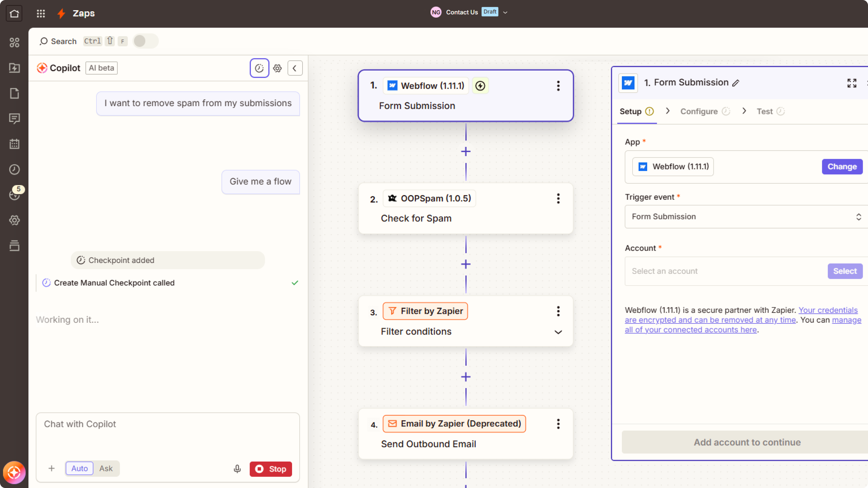This screenshot has height=488, width=868.
Task: Open the apps grid menu
Action: tap(41, 14)
